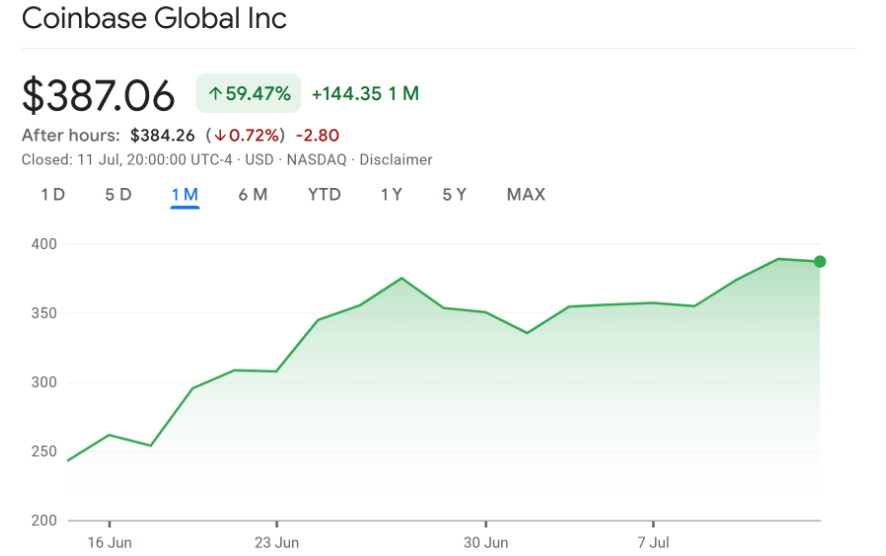Switch to the 5 D range tab

click(118, 194)
